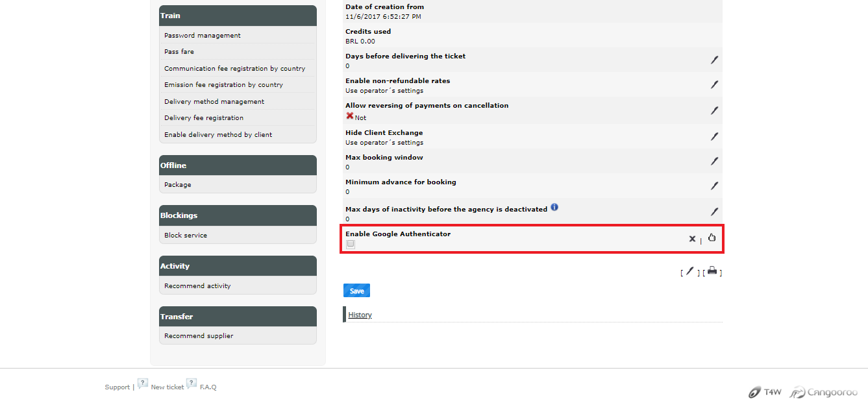
Task: Open info icon beside Max days of inactivity
Action: [554, 207]
